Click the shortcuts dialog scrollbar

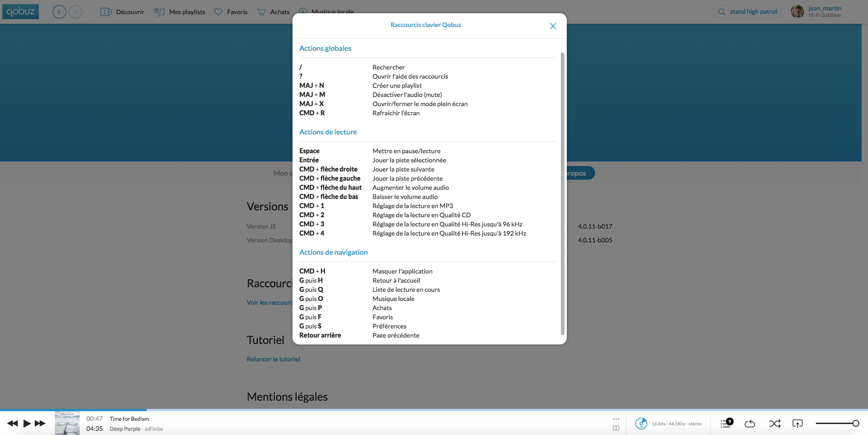coord(562,193)
